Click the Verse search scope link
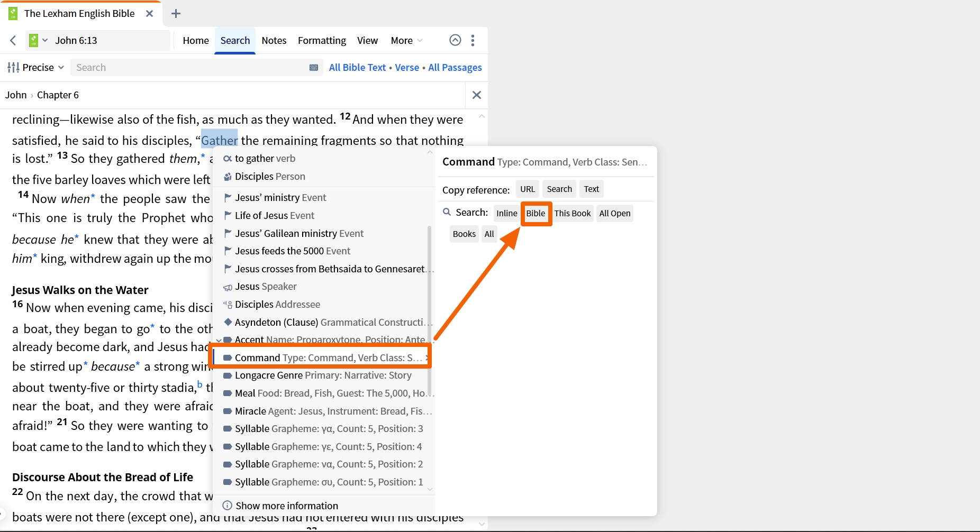 pos(407,68)
